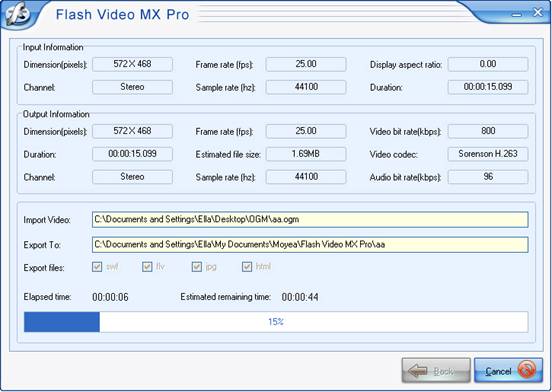552x392 pixels.
Task: Click the output Sample rate value 44100
Action: (x=306, y=177)
